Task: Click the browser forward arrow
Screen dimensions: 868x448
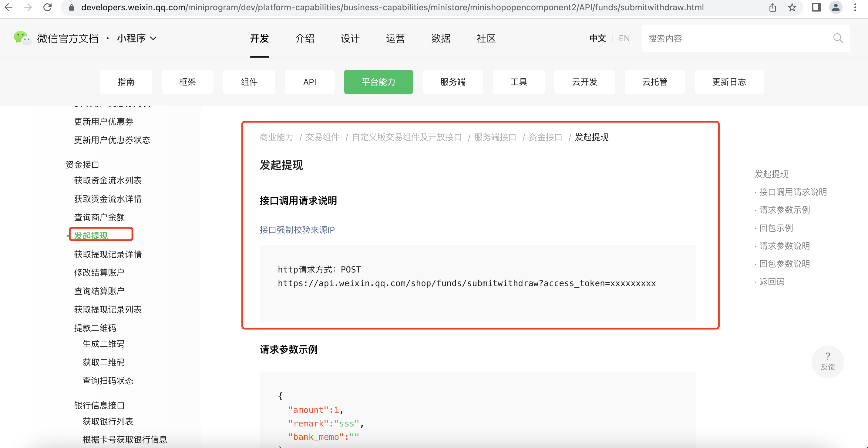Action: (28, 7)
